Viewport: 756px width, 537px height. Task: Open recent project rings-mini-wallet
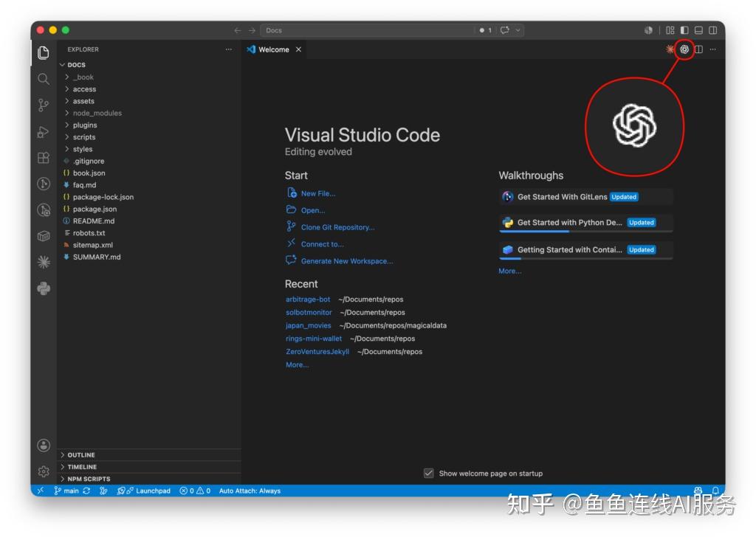pyautogui.click(x=313, y=339)
